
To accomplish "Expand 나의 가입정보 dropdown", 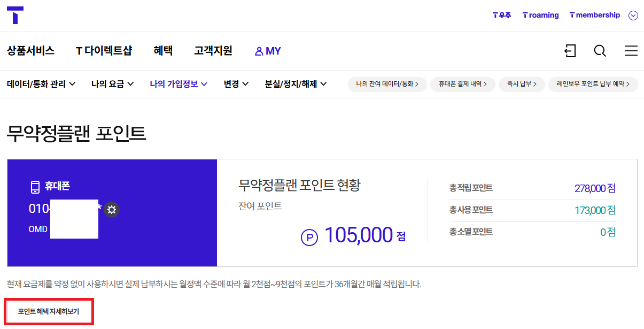I will pyautogui.click(x=179, y=84).
